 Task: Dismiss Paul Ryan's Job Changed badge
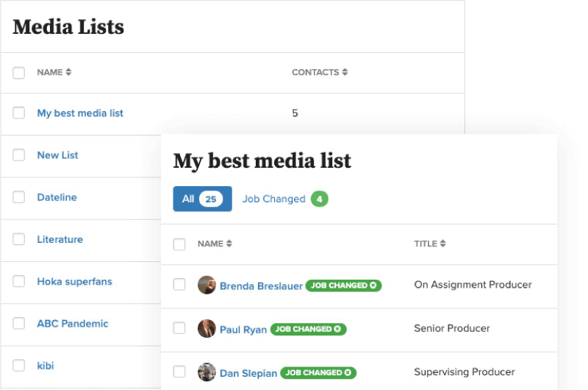coord(337,329)
